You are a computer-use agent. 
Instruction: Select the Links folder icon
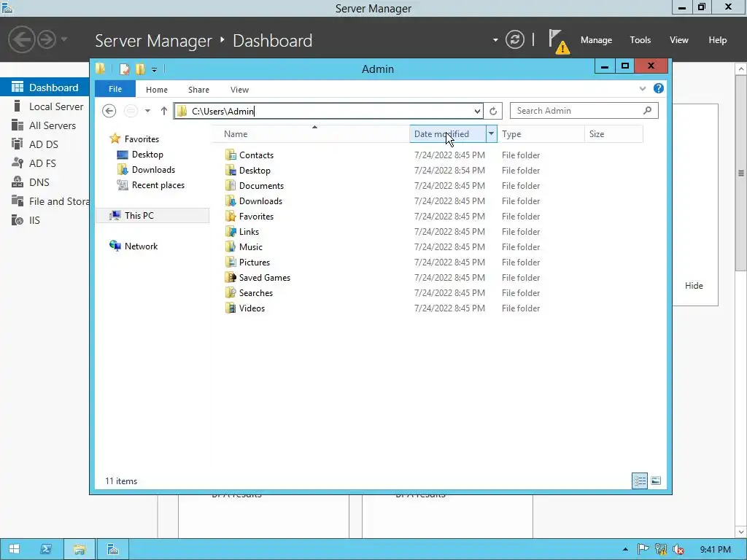point(231,231)
